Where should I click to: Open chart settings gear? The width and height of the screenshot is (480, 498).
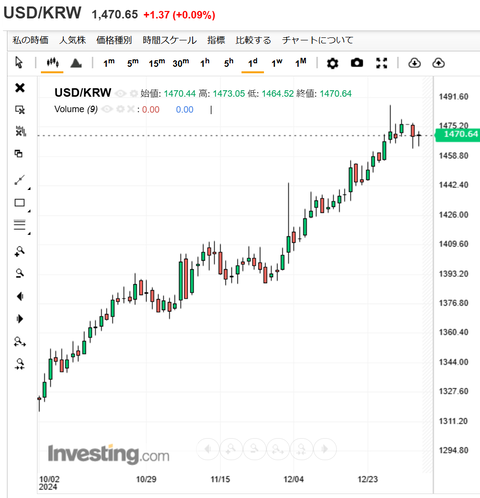click(x=332, y=63)
